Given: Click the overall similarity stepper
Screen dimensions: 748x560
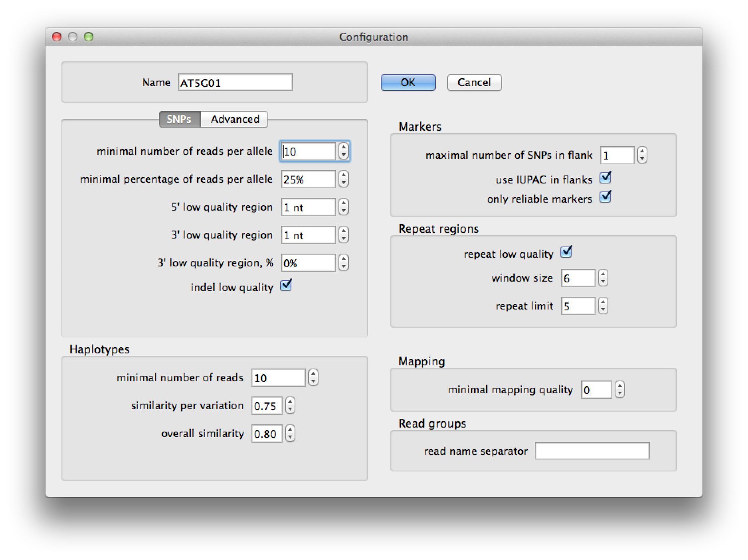Looking at the screenshot, I should (290, 434).
